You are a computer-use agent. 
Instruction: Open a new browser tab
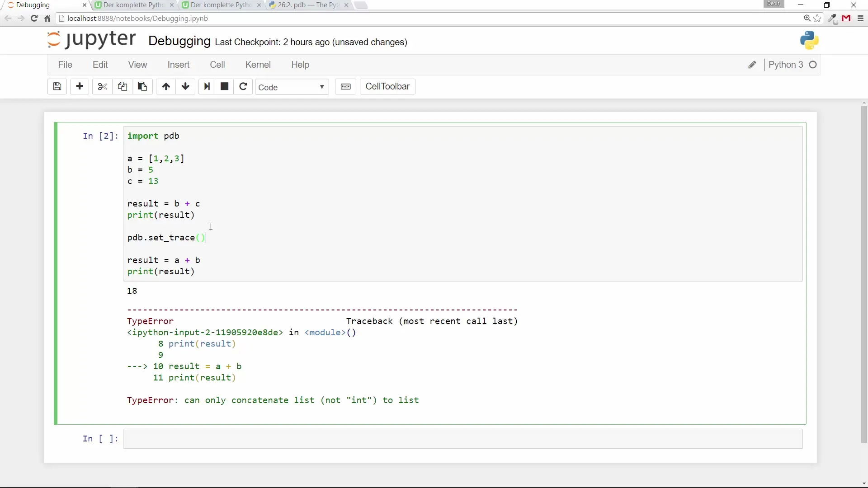(x=361, y=5)
